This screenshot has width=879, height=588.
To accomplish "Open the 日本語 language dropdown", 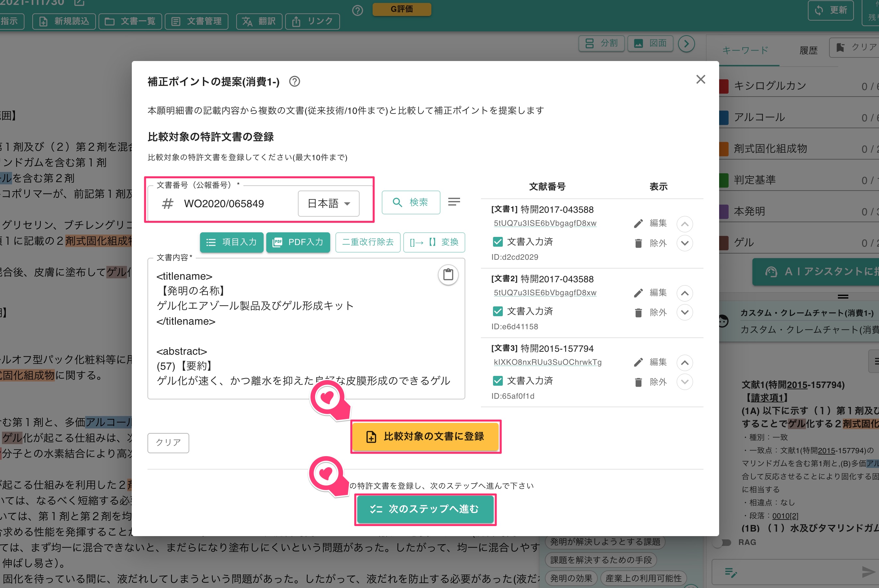I will pos(329,203).
